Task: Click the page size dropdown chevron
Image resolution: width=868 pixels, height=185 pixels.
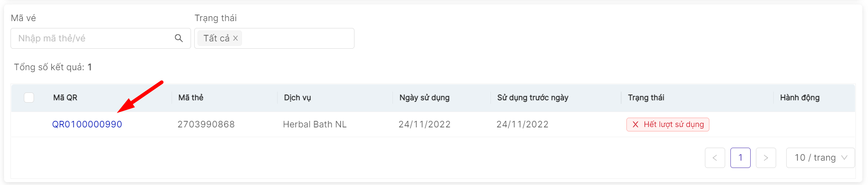Action: (844, 158)
